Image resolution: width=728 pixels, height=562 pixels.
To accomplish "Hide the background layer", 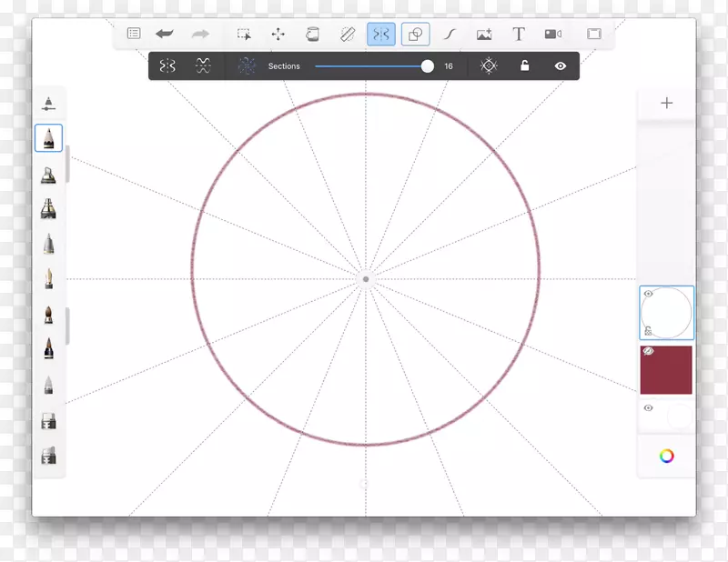I will pyautogui.click(x=649, y=408).
